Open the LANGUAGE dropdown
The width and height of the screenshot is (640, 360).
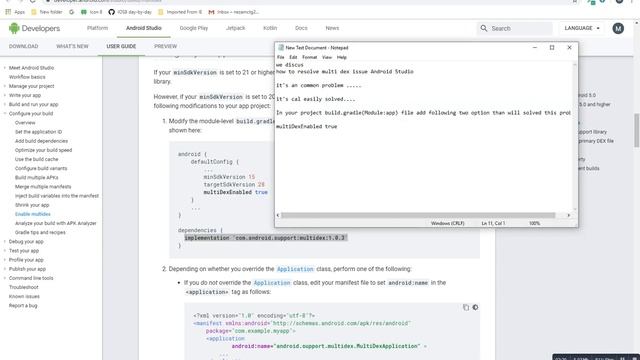[582, 28]
